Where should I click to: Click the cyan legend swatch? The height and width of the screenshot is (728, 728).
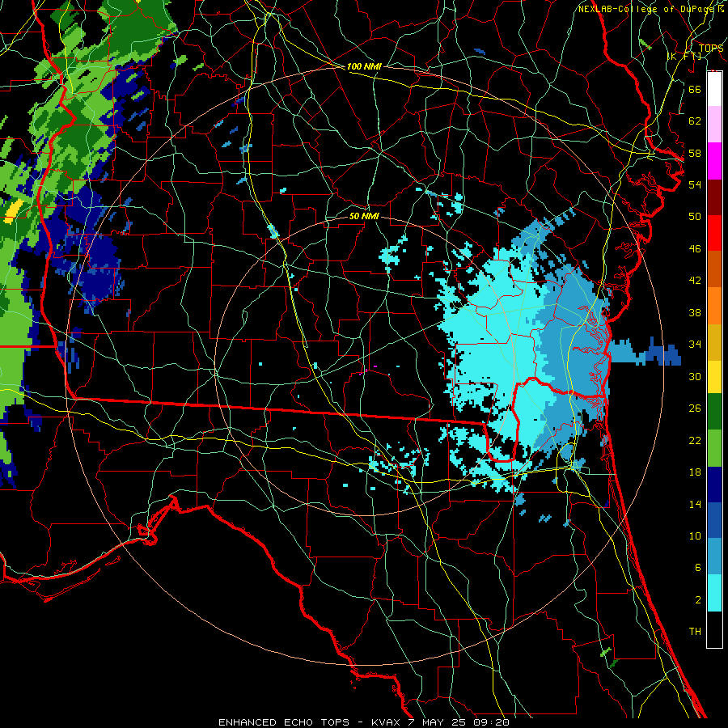click(x=714, y=593)
